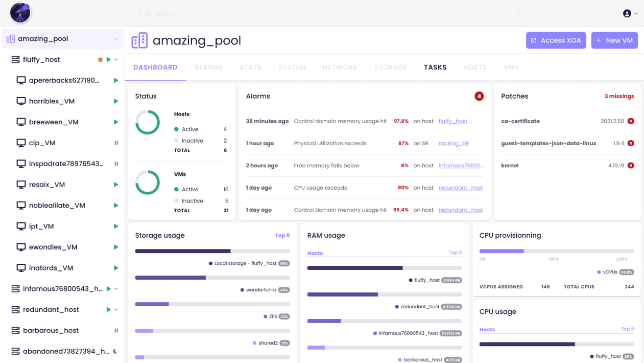
Task: Click the Local storage fluffy_host usage bar
Action: [x=212, y=251]
